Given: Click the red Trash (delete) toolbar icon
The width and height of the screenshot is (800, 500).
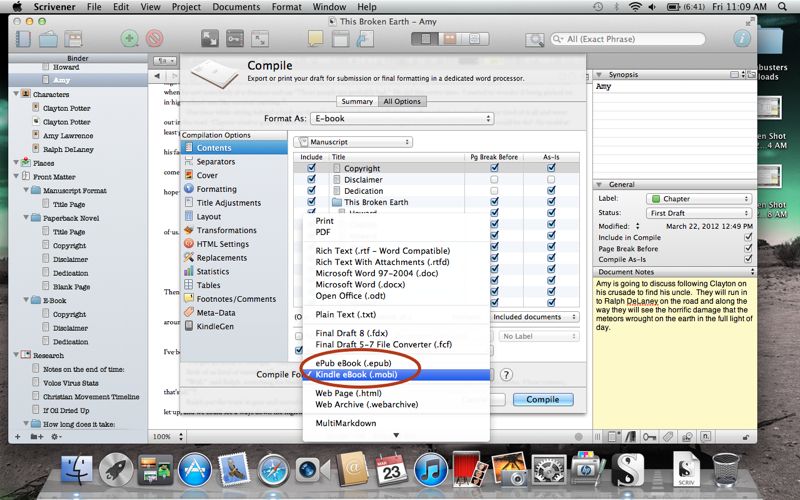Looking at the screenshot, I should [x=155, y=39].
